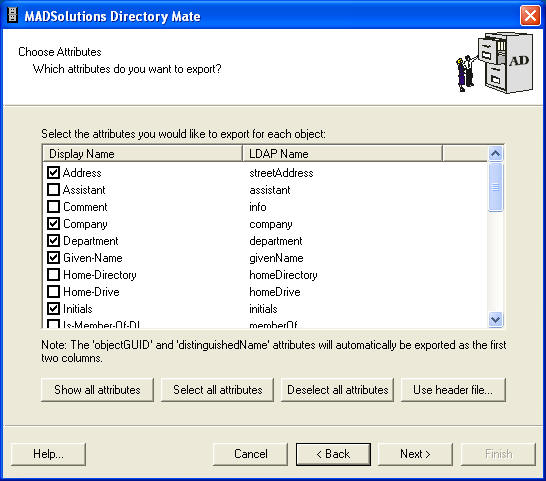Uncheck the Company attribute checkbox
The width and height of the screenshot is (546, 481).
(53, 224)
